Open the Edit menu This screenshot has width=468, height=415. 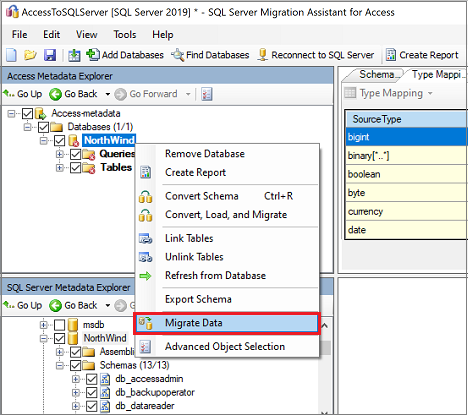(x=52, y=34)
